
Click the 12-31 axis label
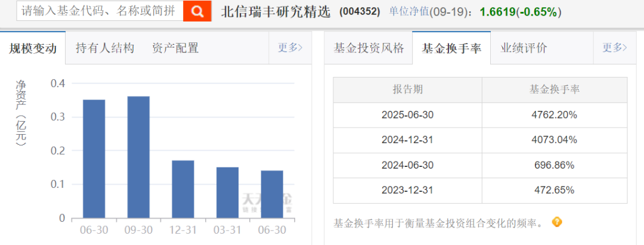pos(183,231)
